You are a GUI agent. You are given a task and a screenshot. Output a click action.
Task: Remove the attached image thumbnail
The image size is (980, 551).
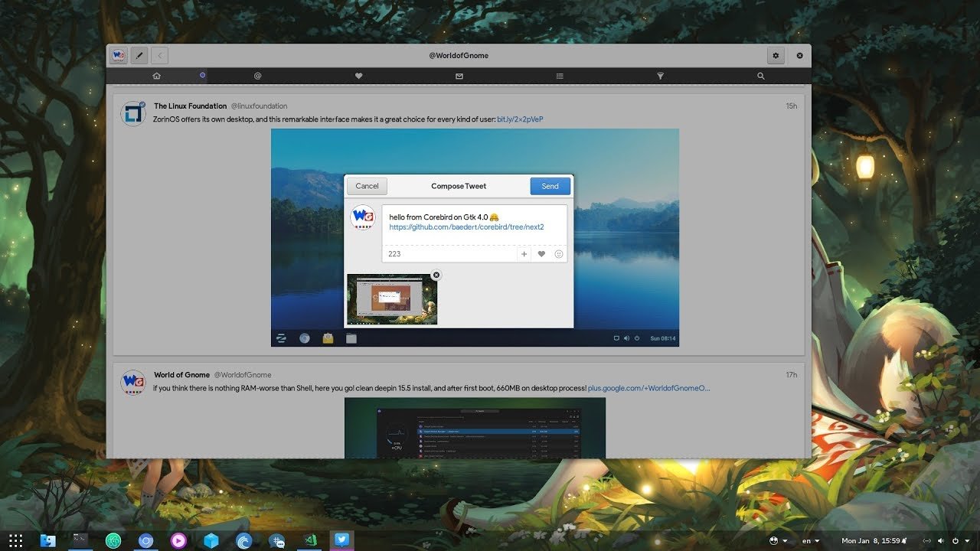click(x=436, y=275)
